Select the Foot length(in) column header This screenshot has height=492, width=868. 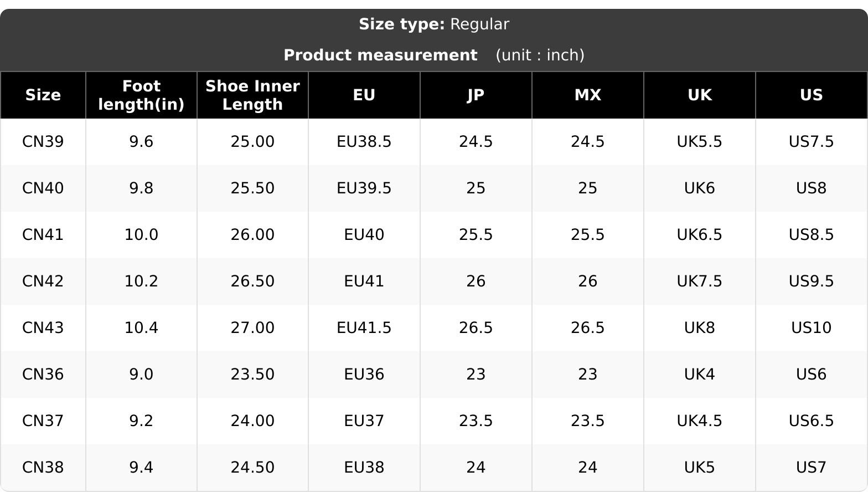click(x=141, y=95)
